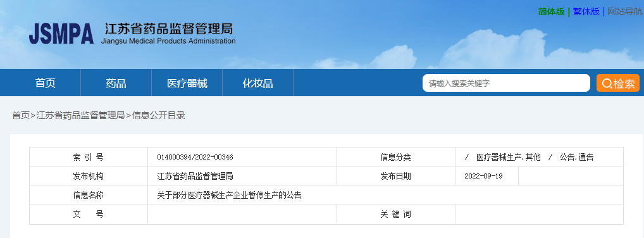Click Jiangsu Medical Products Administration subtitle
Viewport: 644px width, 238px height.
tap(168, 41)
